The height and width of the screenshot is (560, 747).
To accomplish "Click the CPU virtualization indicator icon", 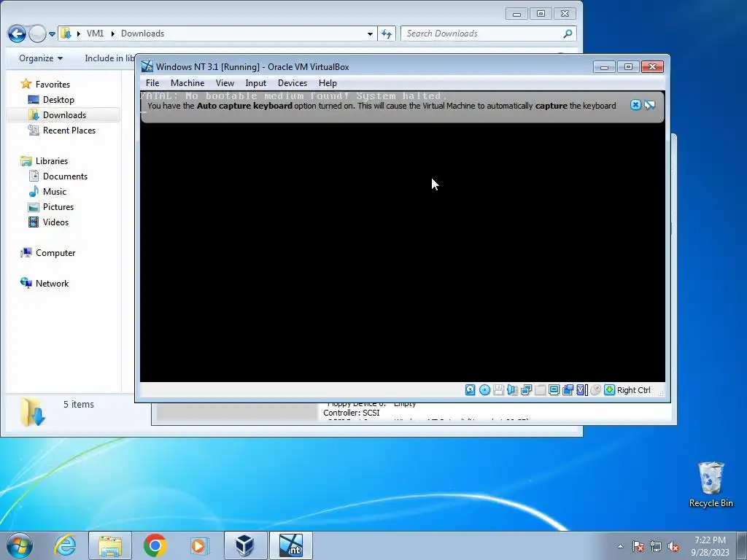I will (581, 390).
